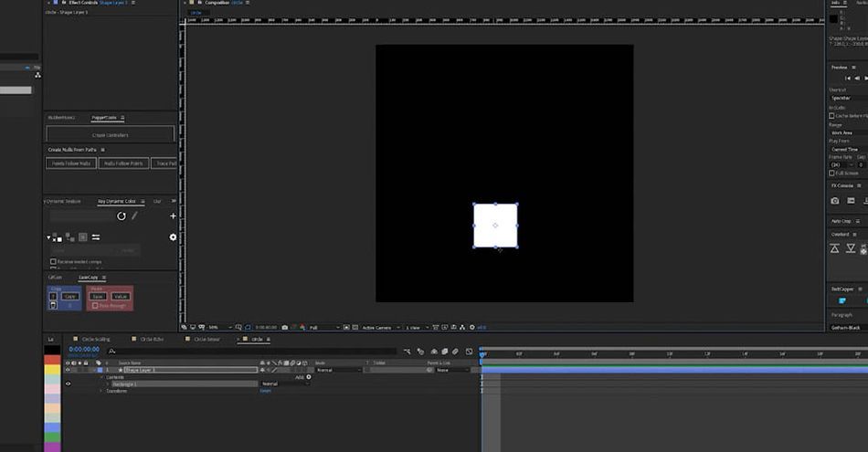Image resolution: width=868 pixels, height=452 pixels.
Task: Click the Add contents circle button
Action: (309, 377)
